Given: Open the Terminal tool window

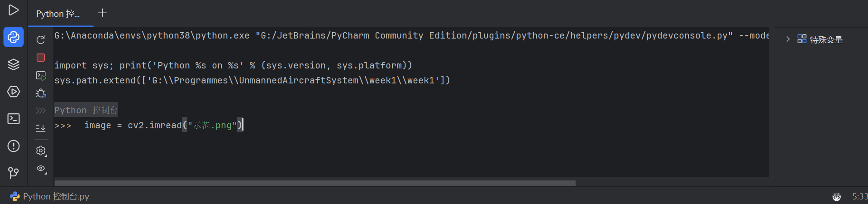Looking at the screenshot, I should pos(14,119).
